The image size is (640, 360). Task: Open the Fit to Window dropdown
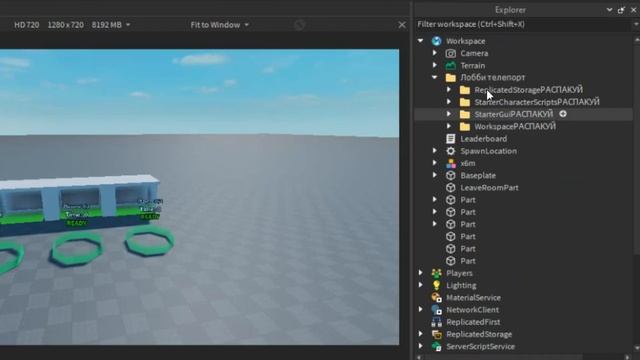220,25
